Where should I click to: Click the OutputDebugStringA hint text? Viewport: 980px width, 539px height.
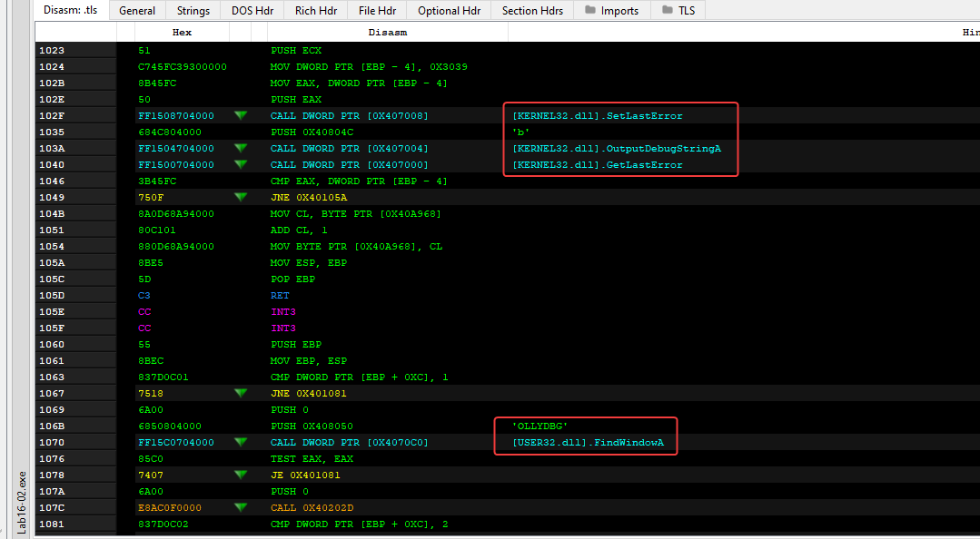[617, 148]
